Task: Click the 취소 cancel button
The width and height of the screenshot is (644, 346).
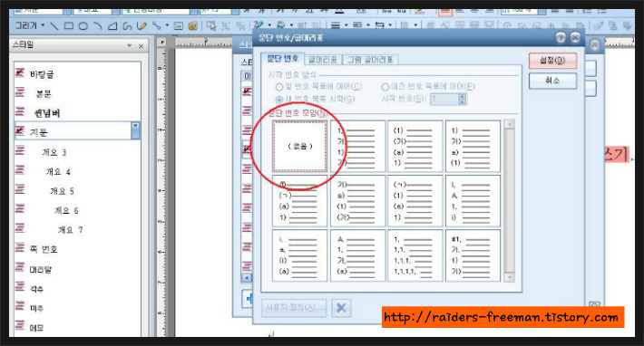Action: click(552, 81)
